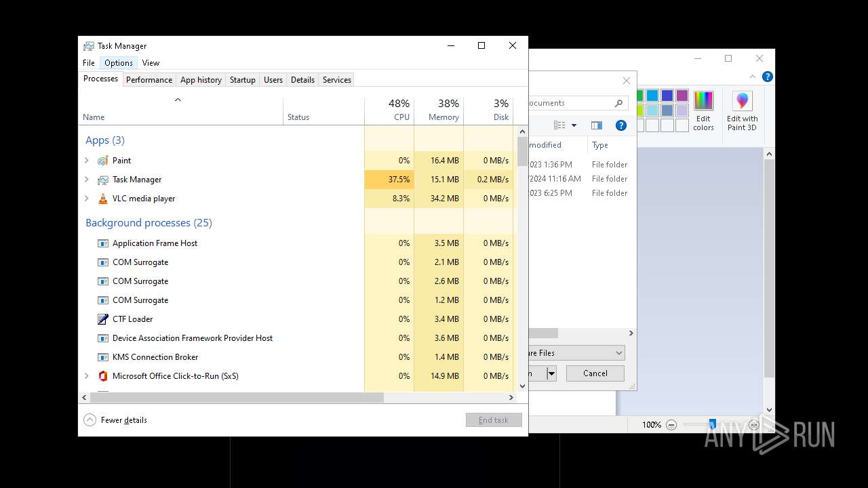The image size is (868, 488).
Task: Click the Task Manager title bar icon
Action: (89, 46)
